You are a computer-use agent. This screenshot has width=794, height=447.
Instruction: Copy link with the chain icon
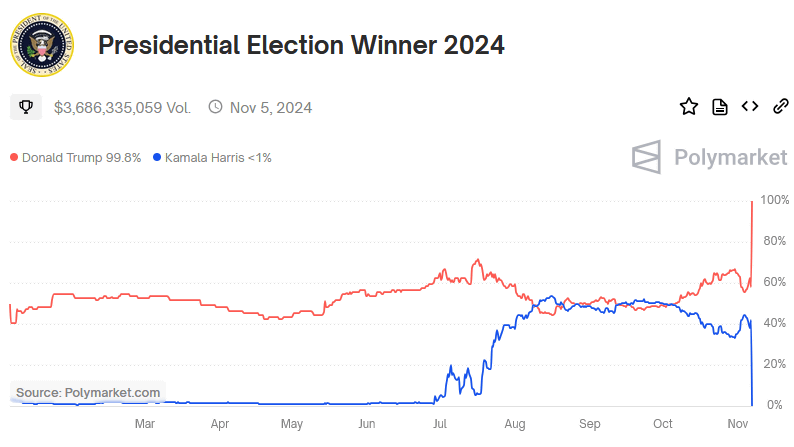click(781, 107)
